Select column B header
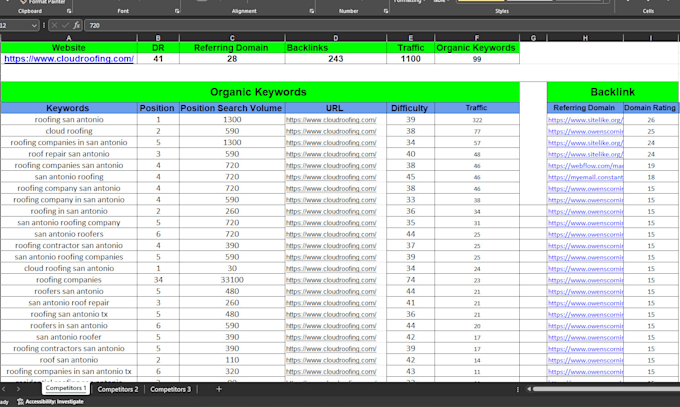Image resolution: width=680 pixels, height=407 pixels. click(158, 38)
